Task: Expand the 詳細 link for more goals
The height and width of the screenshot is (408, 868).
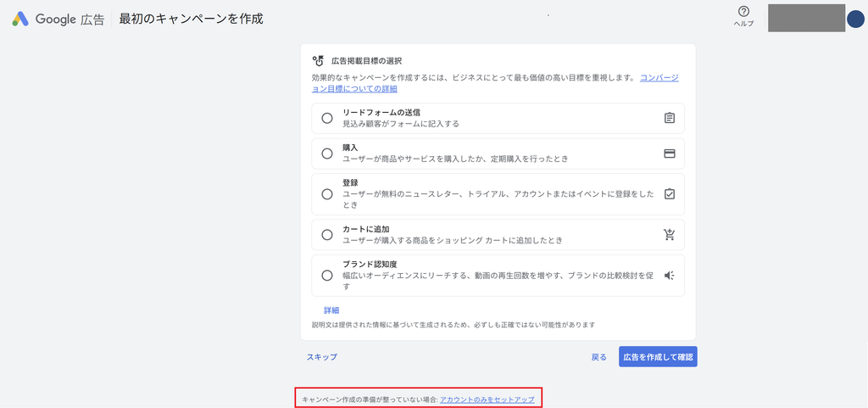Action: pos(331,310)
